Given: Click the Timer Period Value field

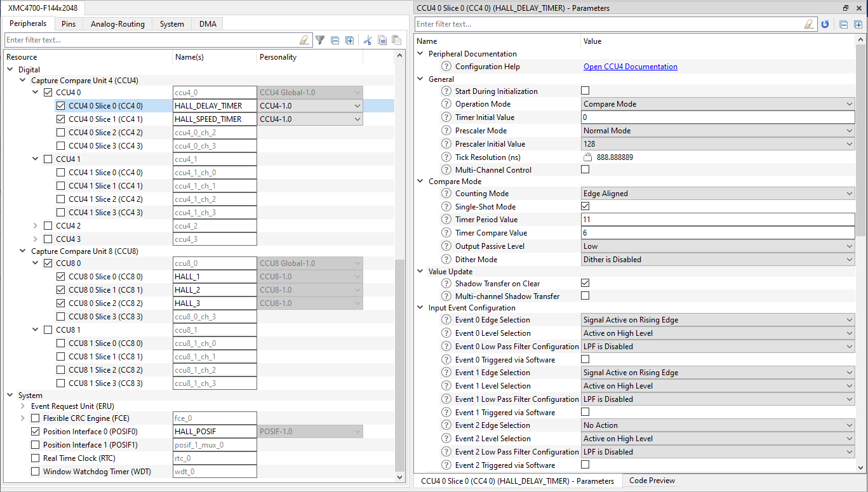Looking at the screenshot, I should 718,220.
